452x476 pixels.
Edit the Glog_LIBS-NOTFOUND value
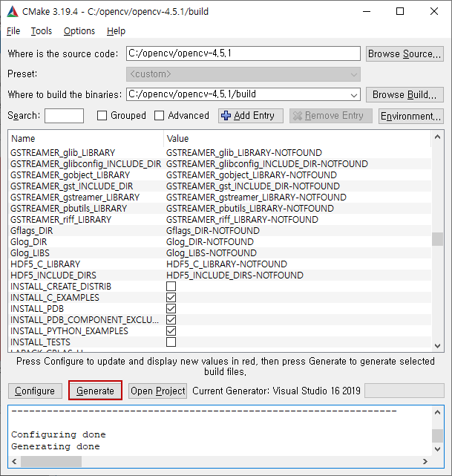212,253
